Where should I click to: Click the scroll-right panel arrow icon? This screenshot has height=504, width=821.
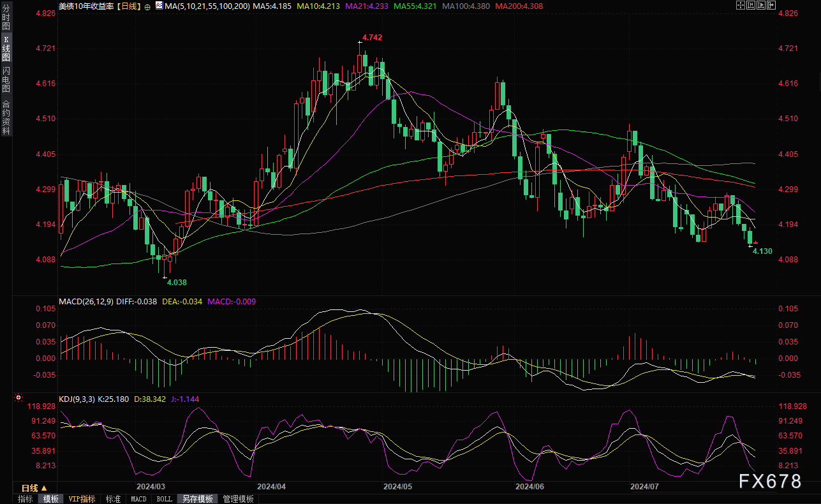[x=771, y=5]
